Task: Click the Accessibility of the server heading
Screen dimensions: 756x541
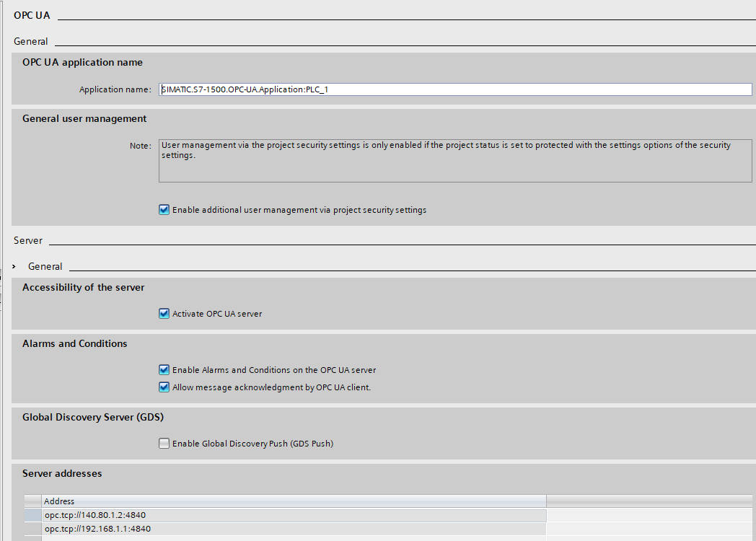Action: (x=84, y=287)
